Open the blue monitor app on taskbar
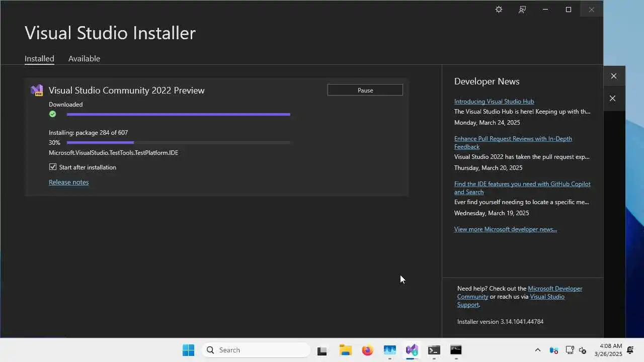 [x=390, y=350]
